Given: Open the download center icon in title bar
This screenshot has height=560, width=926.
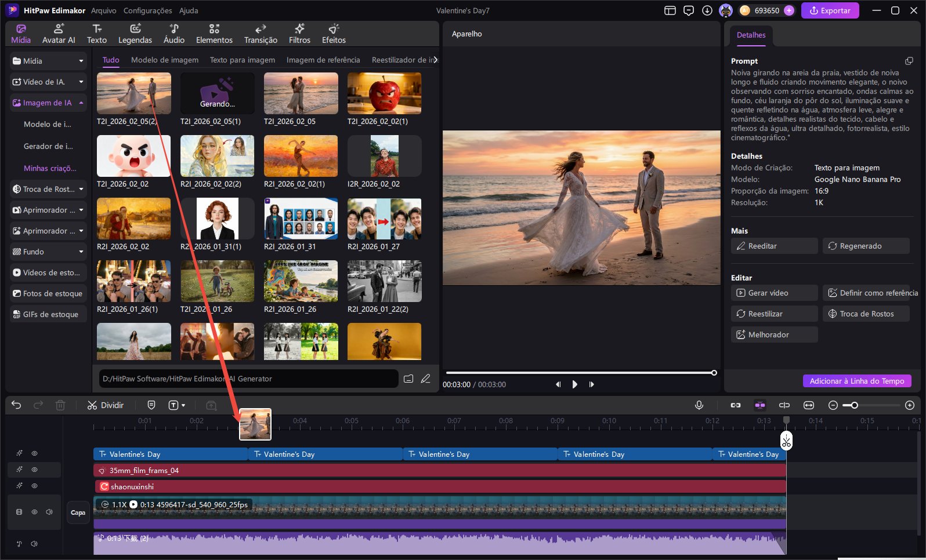Looking at the screenshot, I should (x=707, y=10).
